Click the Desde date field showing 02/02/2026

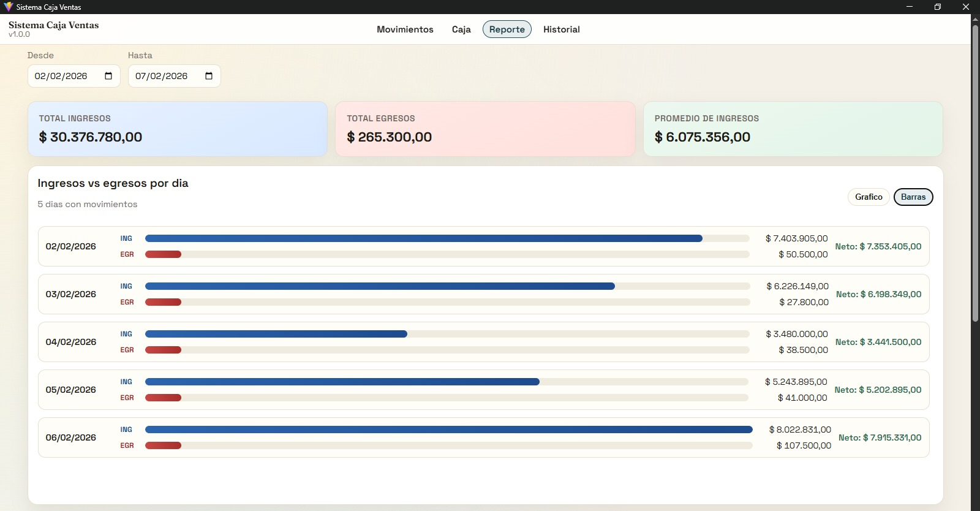(61, 76)
